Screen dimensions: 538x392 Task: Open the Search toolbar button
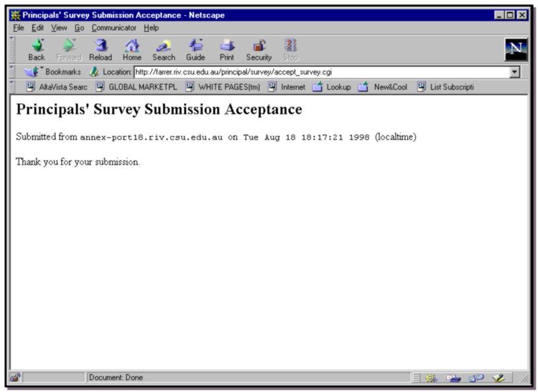(164, 50)
